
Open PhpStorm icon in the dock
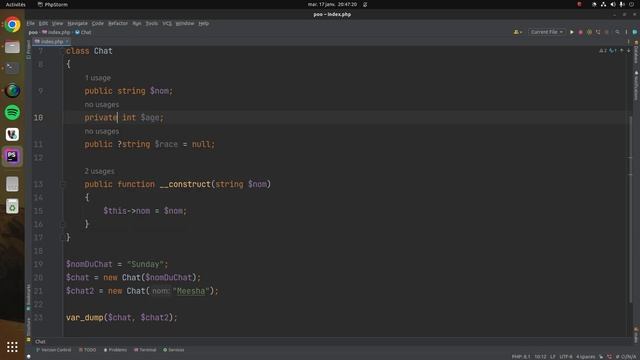coord(12,156)
